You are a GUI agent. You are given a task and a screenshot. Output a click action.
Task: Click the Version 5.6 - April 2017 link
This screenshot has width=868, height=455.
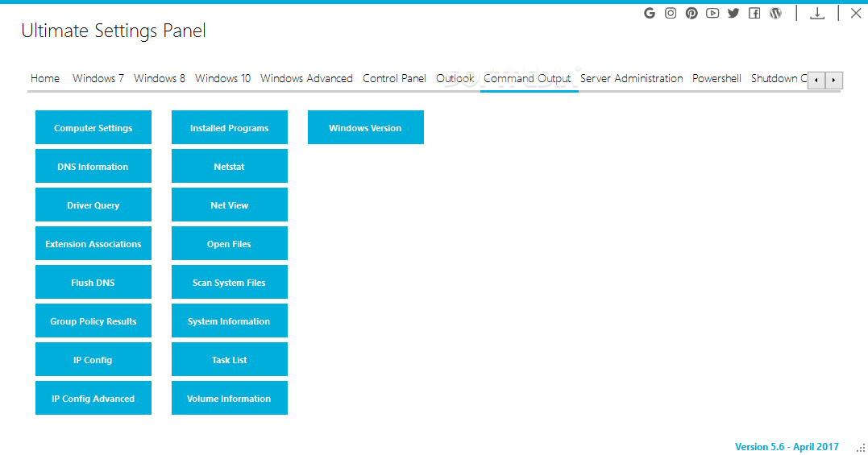787,447
